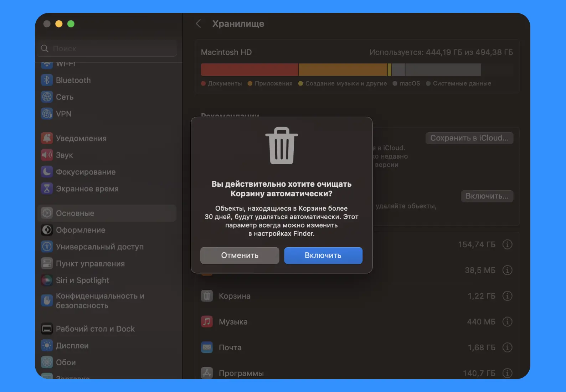566x392 pixels.
Task: Open the Focus moon icon
Action: click(47, 172)
